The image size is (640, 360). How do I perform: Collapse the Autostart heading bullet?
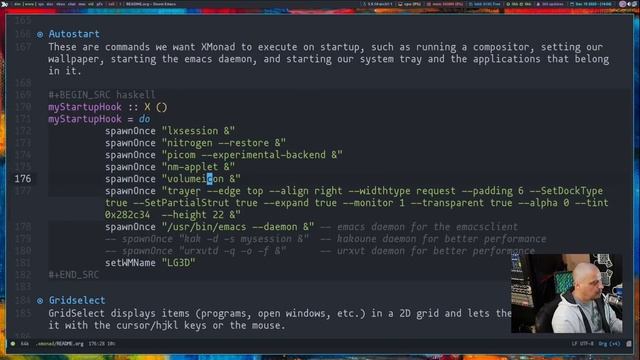[x=40, y=35]
